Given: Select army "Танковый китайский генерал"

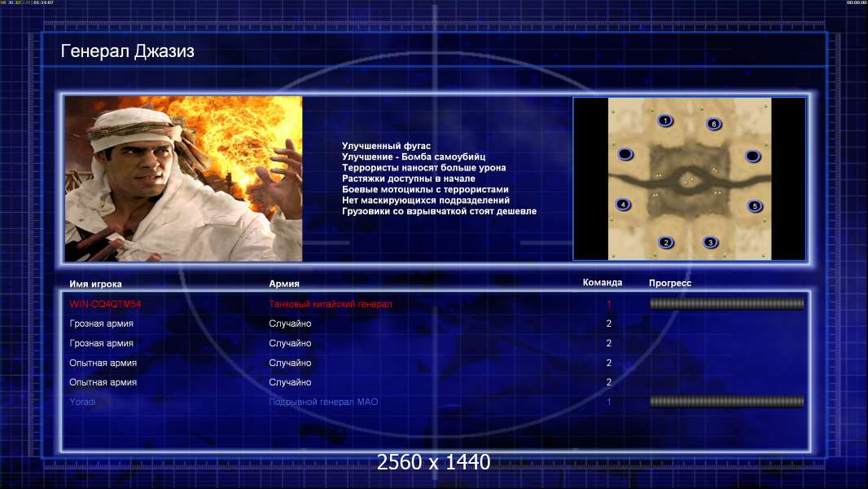Looking at the screenshot, I should tap(331, 304).
